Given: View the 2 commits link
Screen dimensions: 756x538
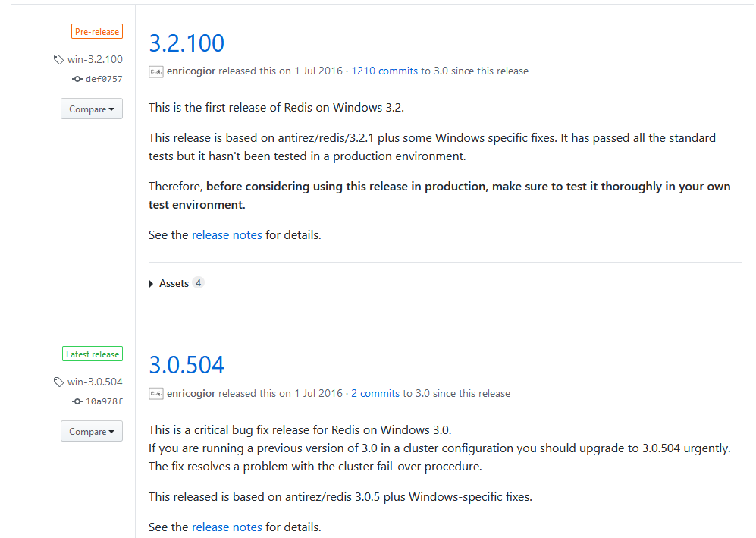Looking at the screenshot, I should click(x=375, y=393).
